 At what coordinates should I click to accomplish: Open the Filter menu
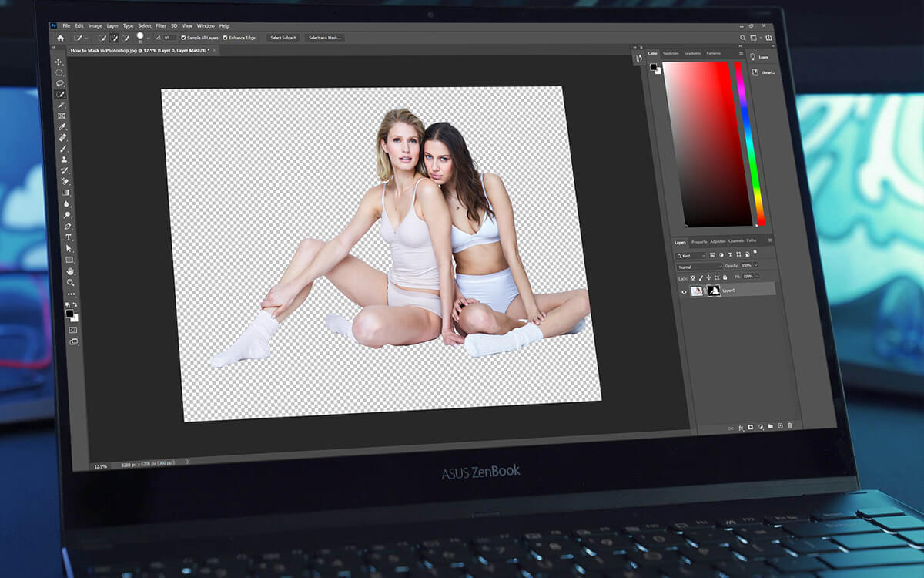(x=160, y=25)
